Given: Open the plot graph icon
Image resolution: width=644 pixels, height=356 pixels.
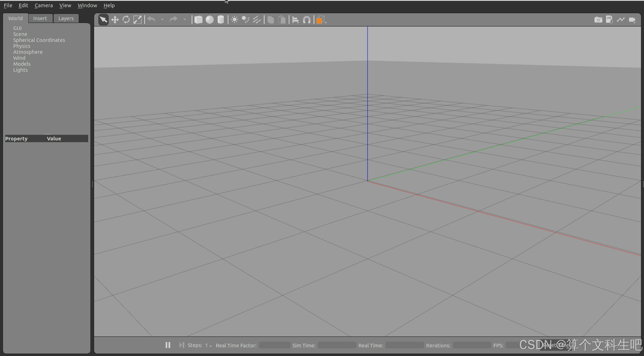Looking at the screenshot, I should coord(621,20).
